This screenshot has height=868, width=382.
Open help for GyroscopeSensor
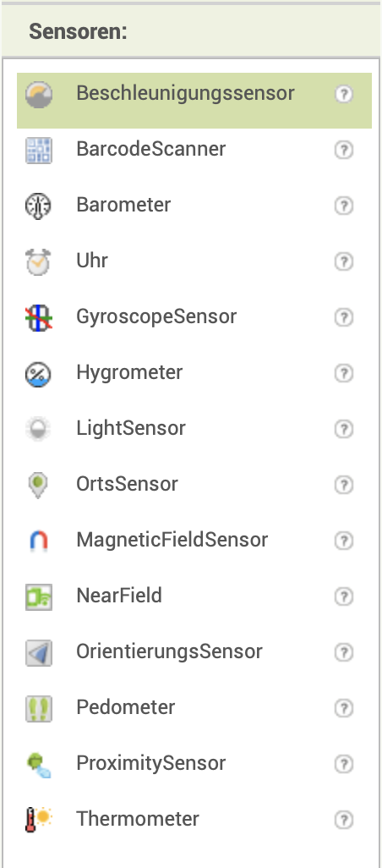click(344, 317)
